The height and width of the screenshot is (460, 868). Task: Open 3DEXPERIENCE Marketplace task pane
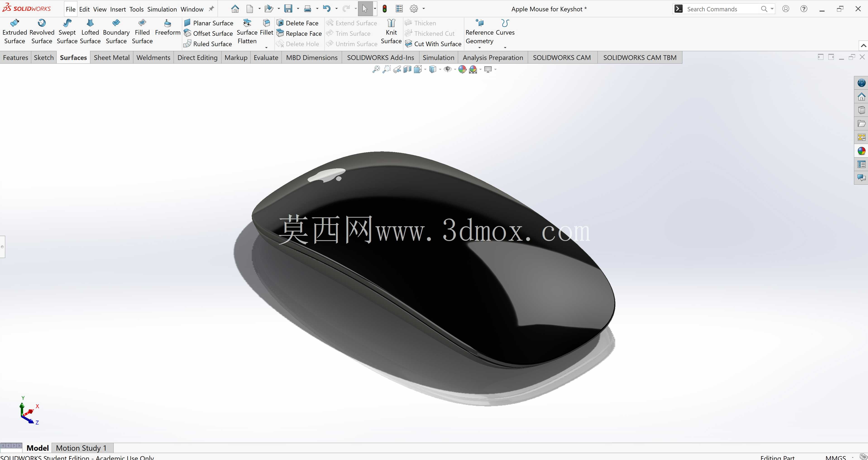(861, 83)
